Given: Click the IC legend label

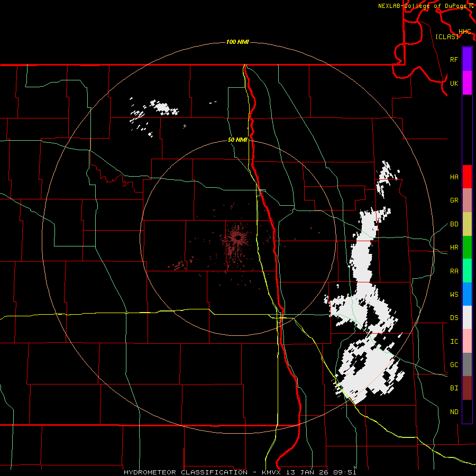Looking at the screenshot, I should (454, 342).
